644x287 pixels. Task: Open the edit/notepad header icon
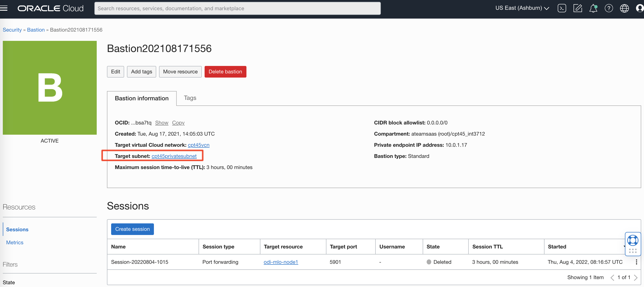[x=577, y=8]
